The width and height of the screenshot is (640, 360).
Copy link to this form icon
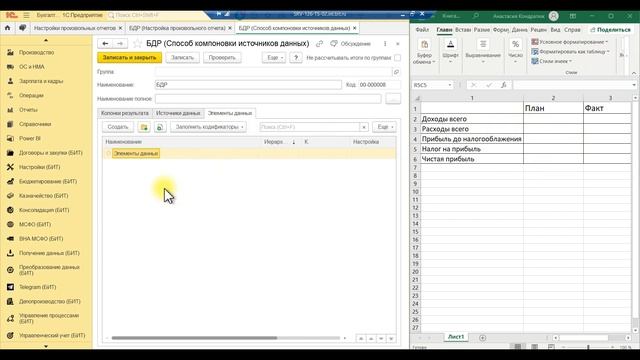[x=320, y=44]
